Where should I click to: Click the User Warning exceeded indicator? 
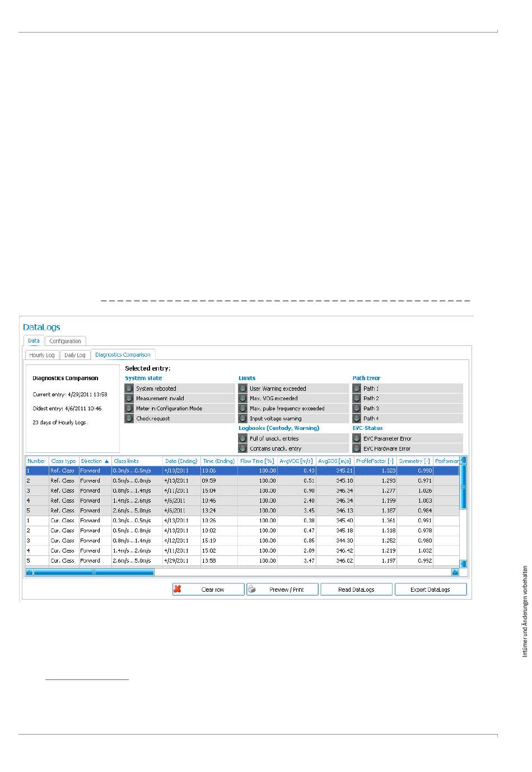243,389
